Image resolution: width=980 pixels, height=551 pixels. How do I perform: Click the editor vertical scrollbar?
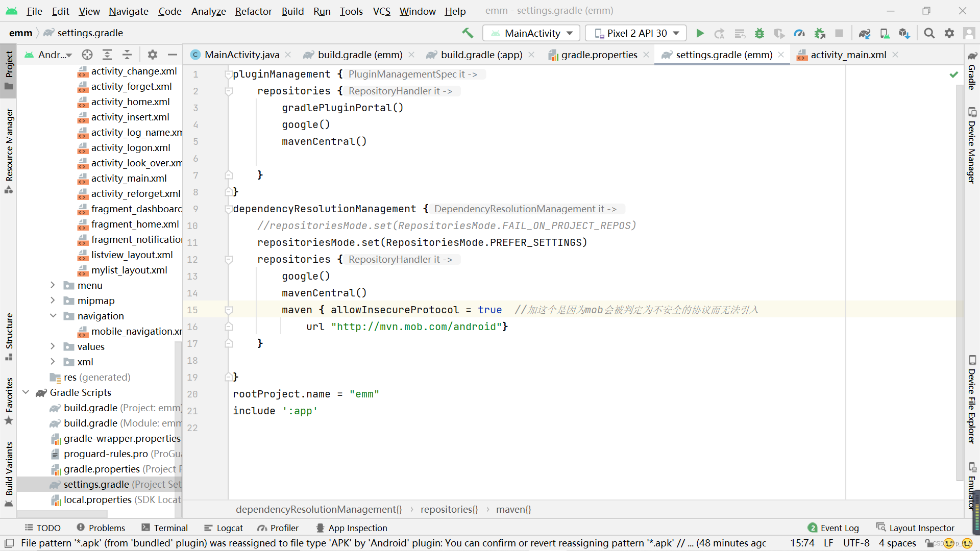tap(960, 283)
